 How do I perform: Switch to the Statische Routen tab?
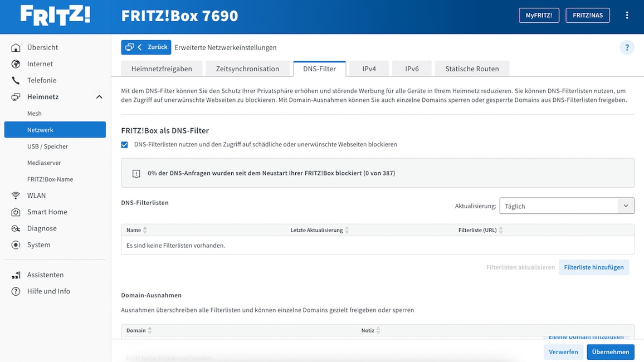(472, 69)
